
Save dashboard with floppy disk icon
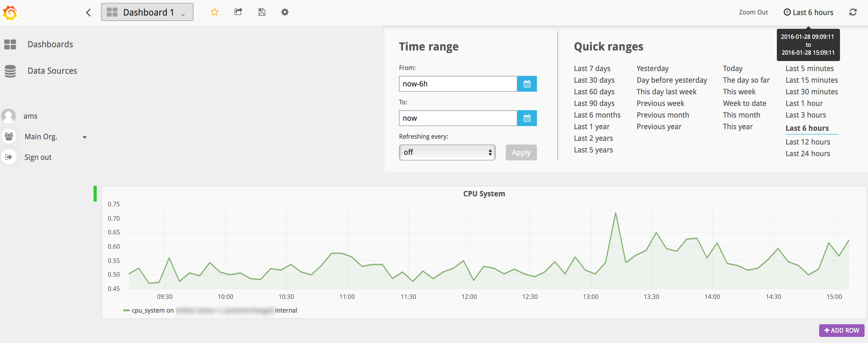click(262, 12)
